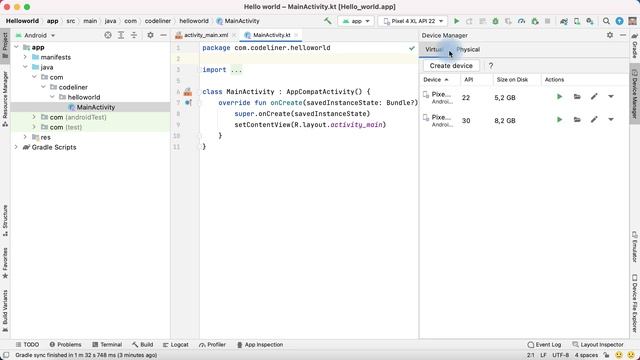Open the Layout Inspector
Image resolution: width=640 pixels, height=360 pixels.
598,344
